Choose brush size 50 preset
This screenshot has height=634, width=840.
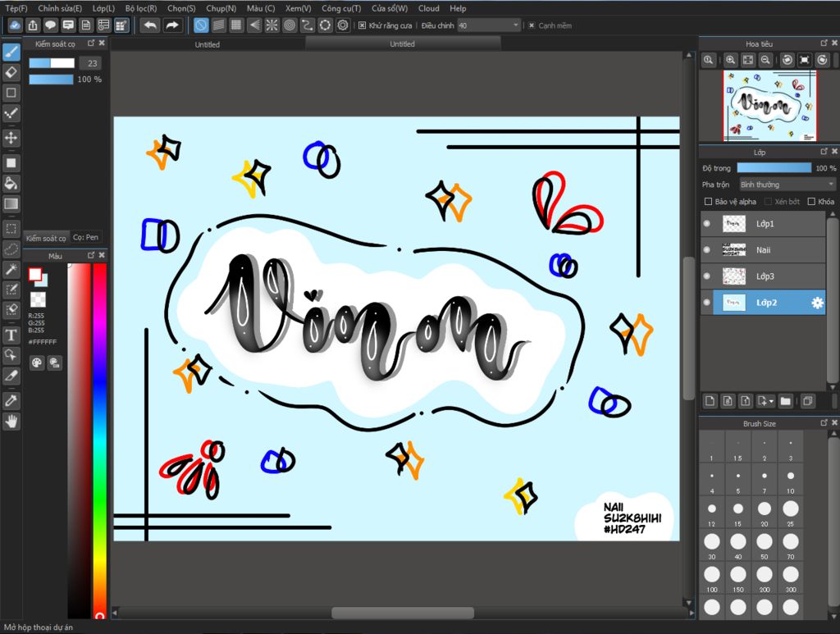[765, 541]
